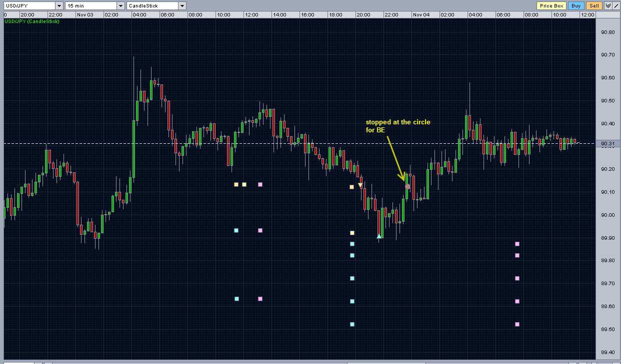Click the 15 min timeframe field

click(x=90, y=6)
